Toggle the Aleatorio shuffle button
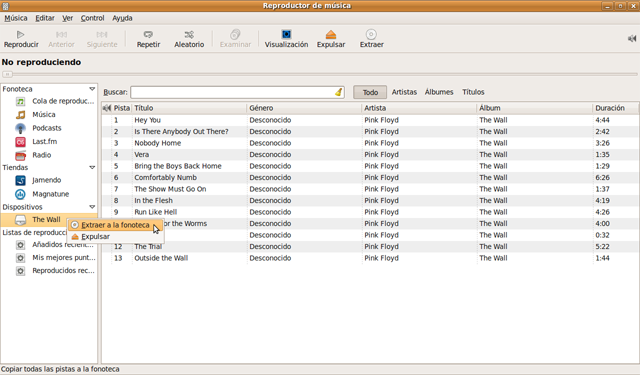The width and height of the screenshot is (640, 375). pos(189,35)
